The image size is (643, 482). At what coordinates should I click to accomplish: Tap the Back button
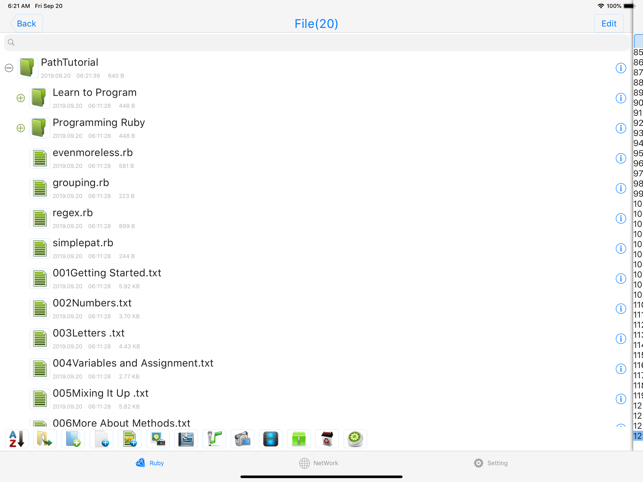(x=26, y=23)
